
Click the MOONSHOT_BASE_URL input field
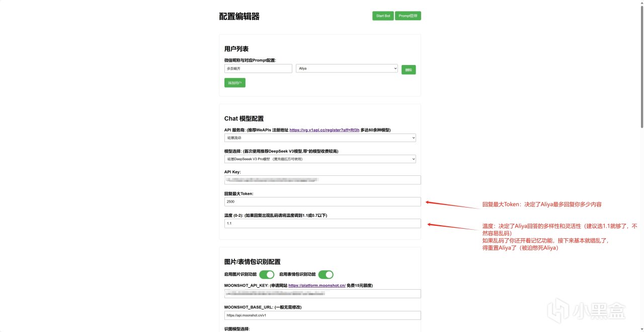(323, 315)
